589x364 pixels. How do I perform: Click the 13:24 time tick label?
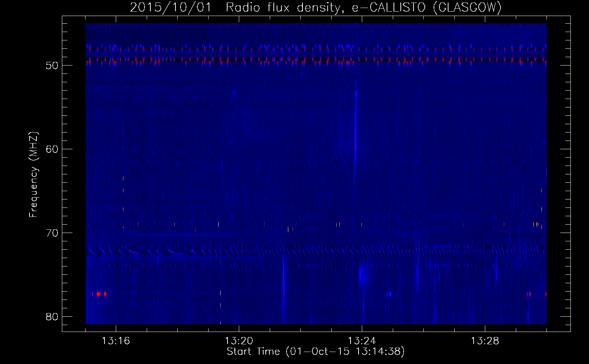pos(362,341)
